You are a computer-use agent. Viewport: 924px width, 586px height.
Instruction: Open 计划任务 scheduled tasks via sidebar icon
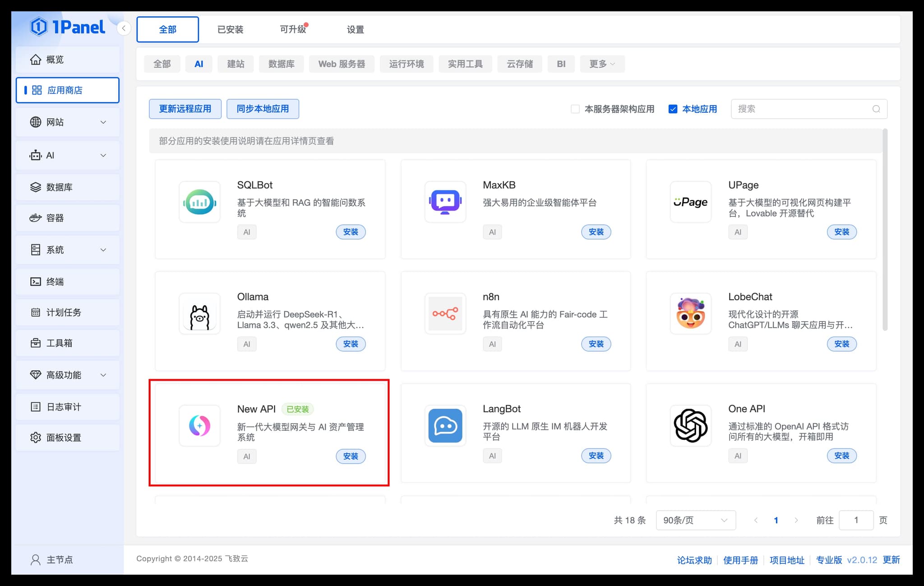[x=36, y=312]
